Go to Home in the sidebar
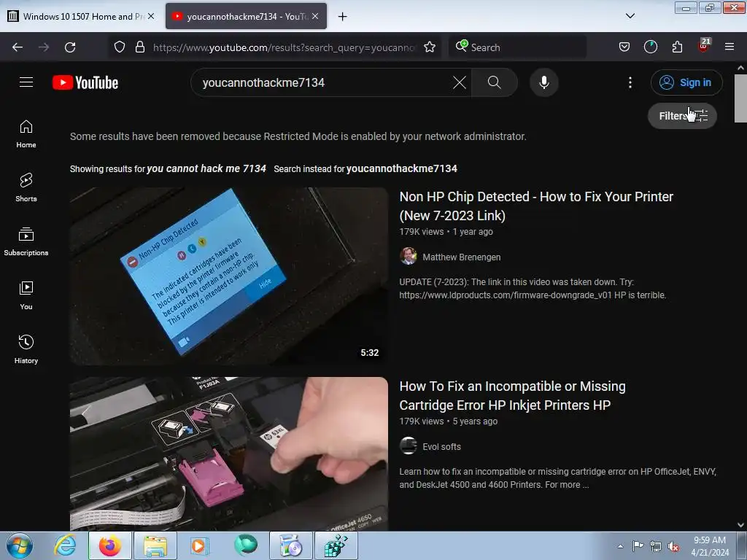Image resolution: width=747 pixels, height=560 pixels. (26, 134)
